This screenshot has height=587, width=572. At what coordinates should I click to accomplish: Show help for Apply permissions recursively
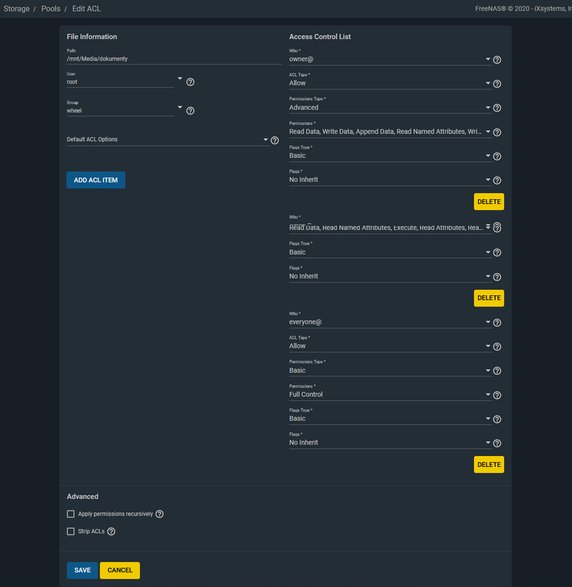(x=159, y=514)
